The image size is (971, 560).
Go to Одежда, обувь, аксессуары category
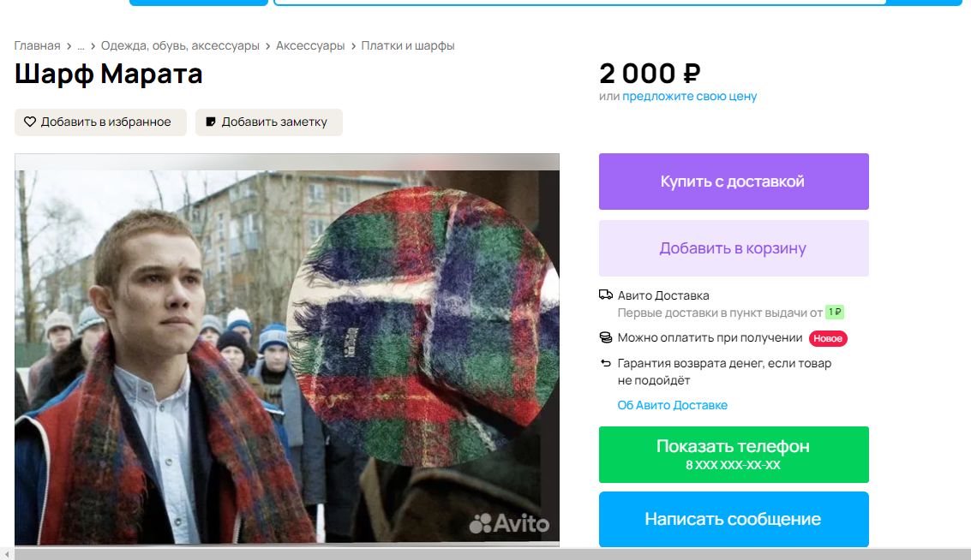click(x=180, y=45)
